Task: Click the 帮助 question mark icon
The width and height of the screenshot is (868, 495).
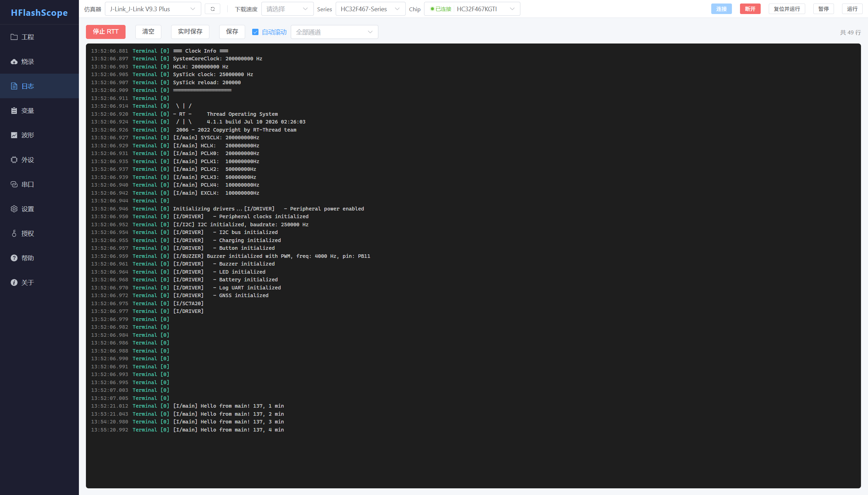Action: pyautogui.click(x=14, y=258)
